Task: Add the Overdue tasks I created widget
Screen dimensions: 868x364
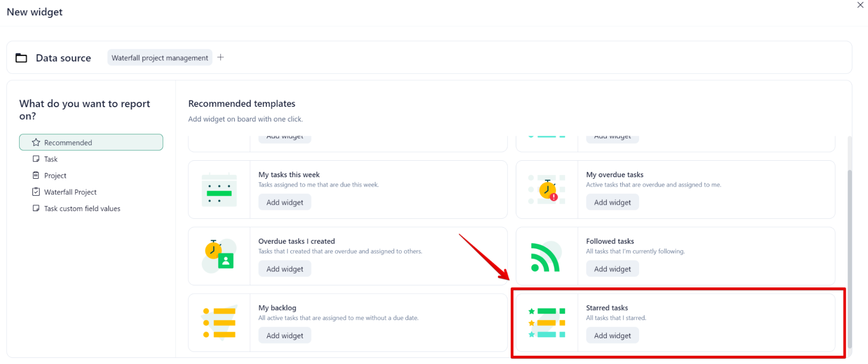Action: pyautogui.click(x=285, y=269)
